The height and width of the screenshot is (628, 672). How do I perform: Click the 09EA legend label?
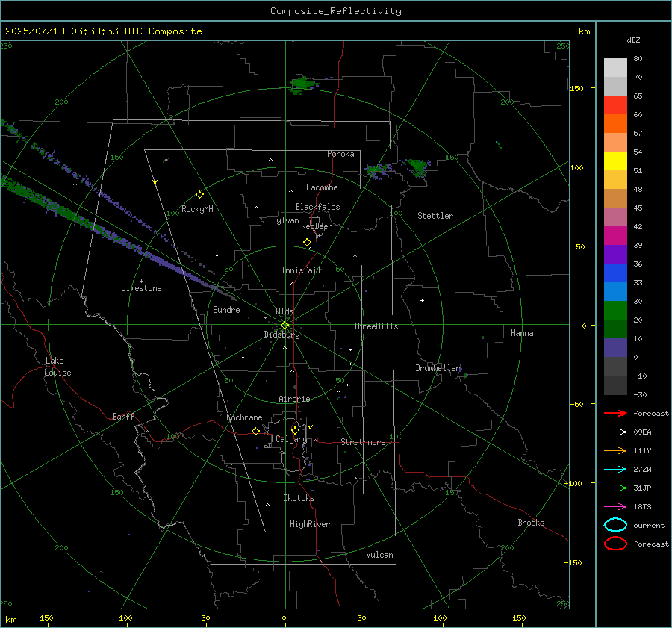pyautogui.click(x=642, y=432)
